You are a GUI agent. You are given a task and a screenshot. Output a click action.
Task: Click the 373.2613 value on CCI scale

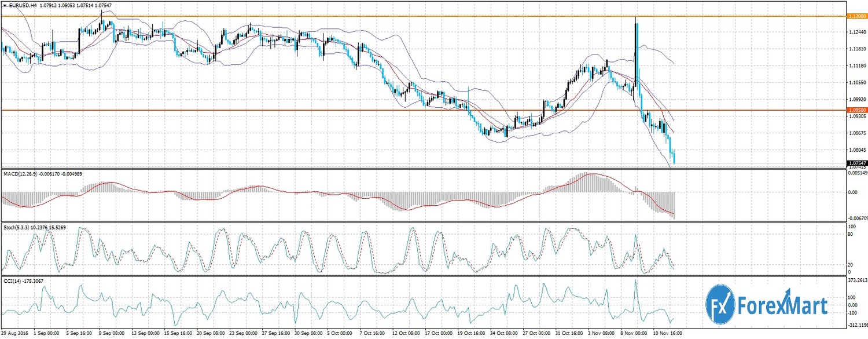(857, 280)
